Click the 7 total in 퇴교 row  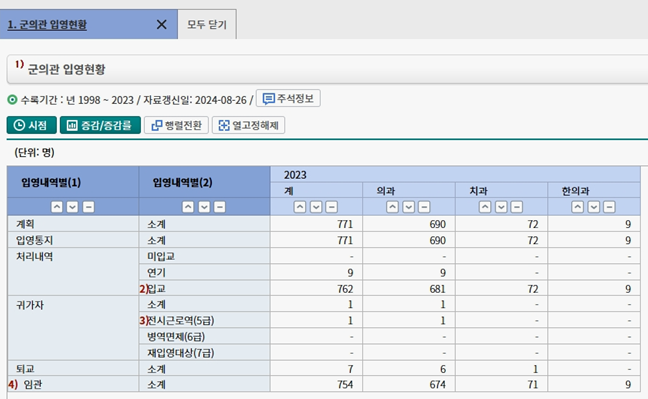point(350,369)
